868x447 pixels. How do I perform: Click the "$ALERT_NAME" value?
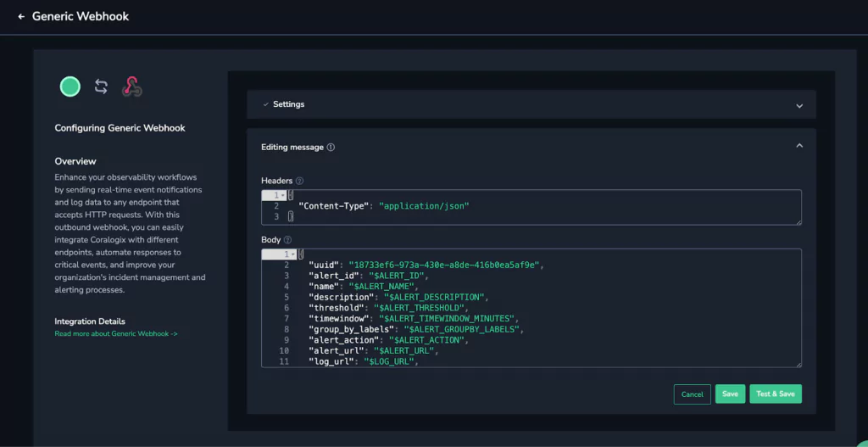tap(382, 287)
